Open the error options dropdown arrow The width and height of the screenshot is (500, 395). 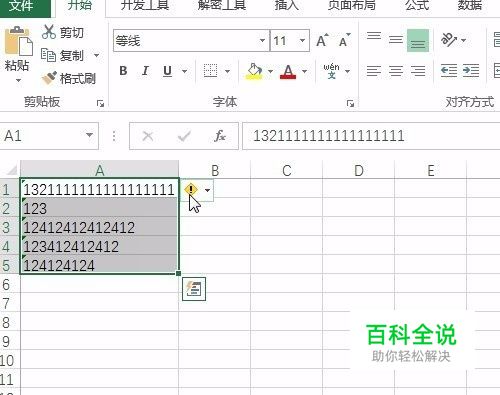207,190
